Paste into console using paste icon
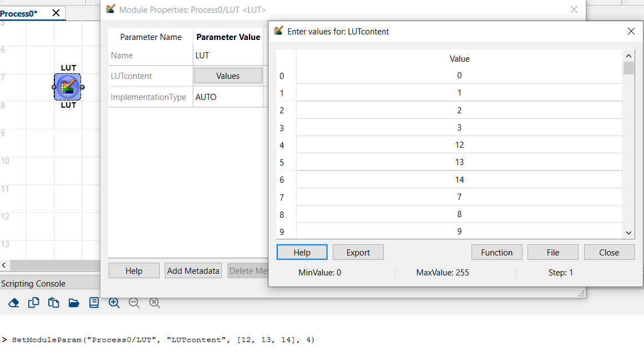Screen dimensions: 644x356 pos(53,303)
